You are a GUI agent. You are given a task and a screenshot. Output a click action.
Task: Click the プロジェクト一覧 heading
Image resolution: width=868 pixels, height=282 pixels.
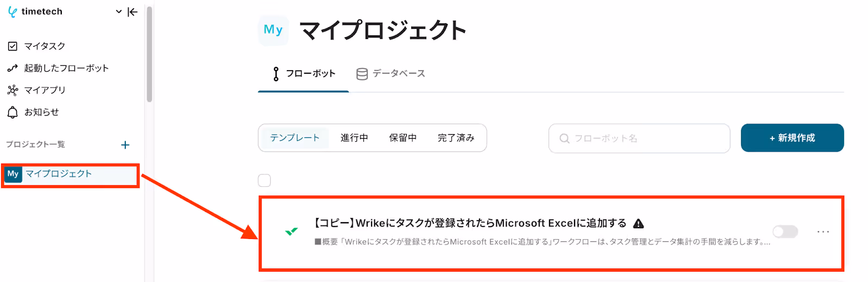click(35, 145)
